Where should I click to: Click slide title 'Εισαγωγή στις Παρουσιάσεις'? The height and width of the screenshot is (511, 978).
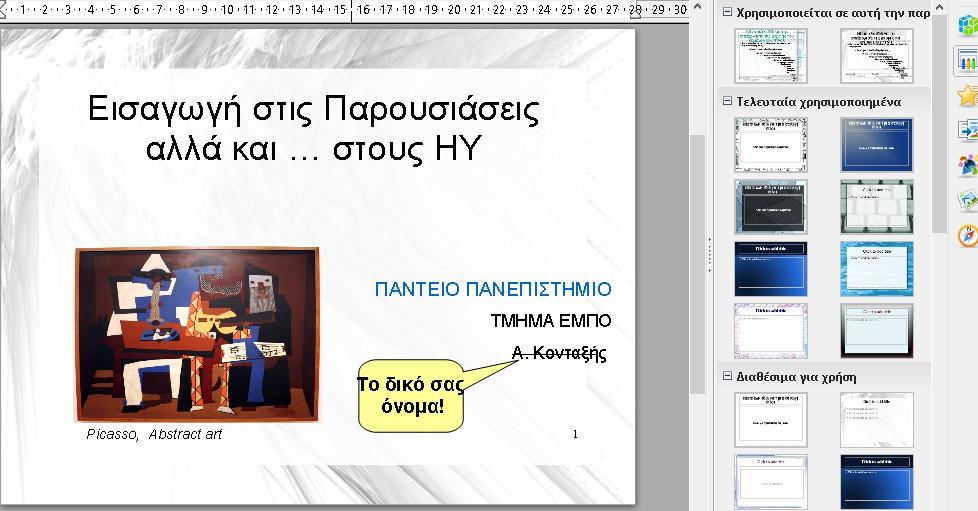tap(313, 109)
